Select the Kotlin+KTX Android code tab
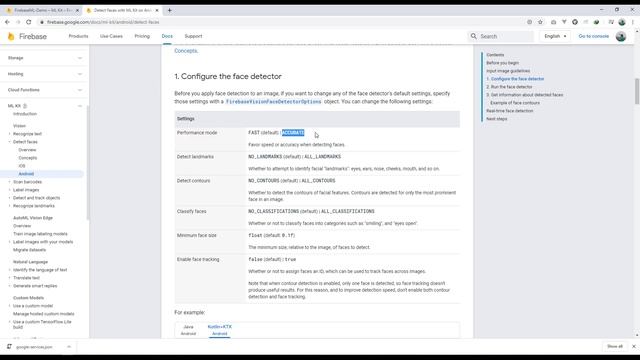This screenshot has height=360, width=640. 220,330
